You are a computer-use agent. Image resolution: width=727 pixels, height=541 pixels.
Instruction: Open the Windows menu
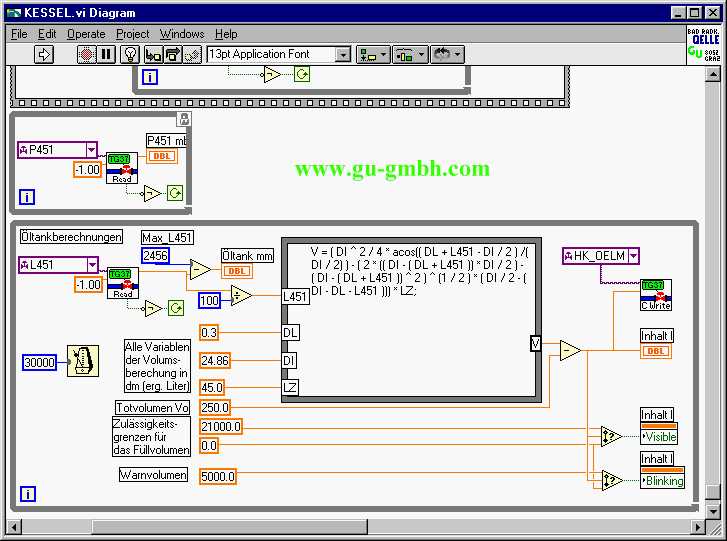coord(181,34)
